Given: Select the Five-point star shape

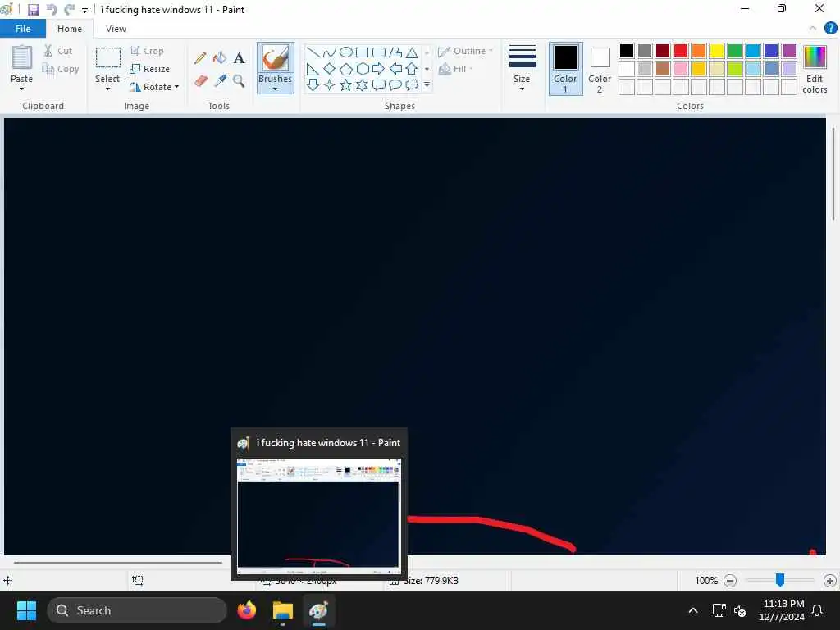Looking at the screenshot, I should pos(346,84).
